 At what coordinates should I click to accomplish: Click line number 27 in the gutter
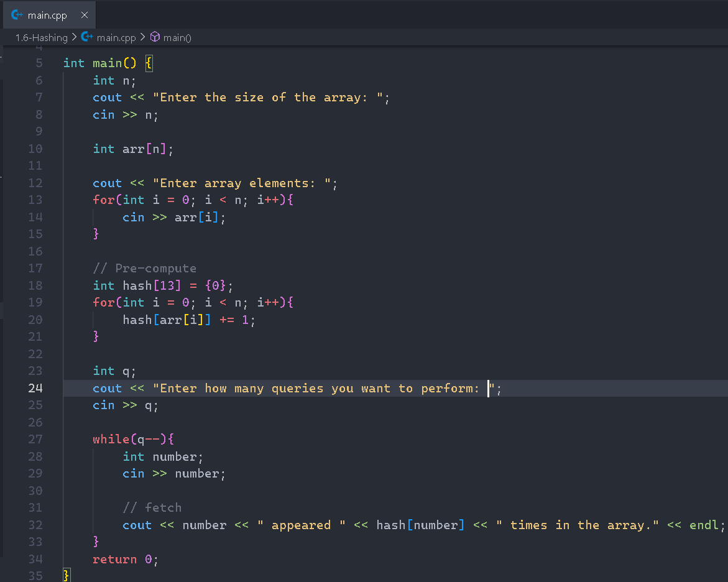pos(35,440)
